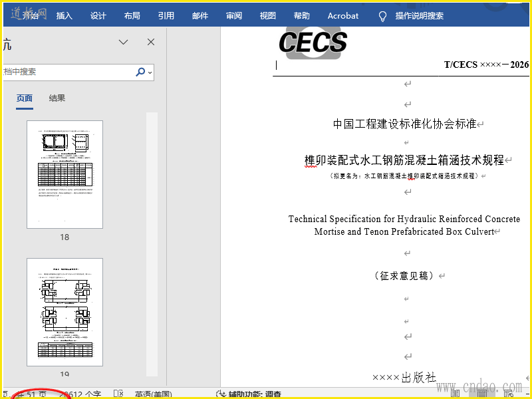Click the proofing icon in status bar
This screenshot has height=399, width=532.
click(x=118, y=394)
